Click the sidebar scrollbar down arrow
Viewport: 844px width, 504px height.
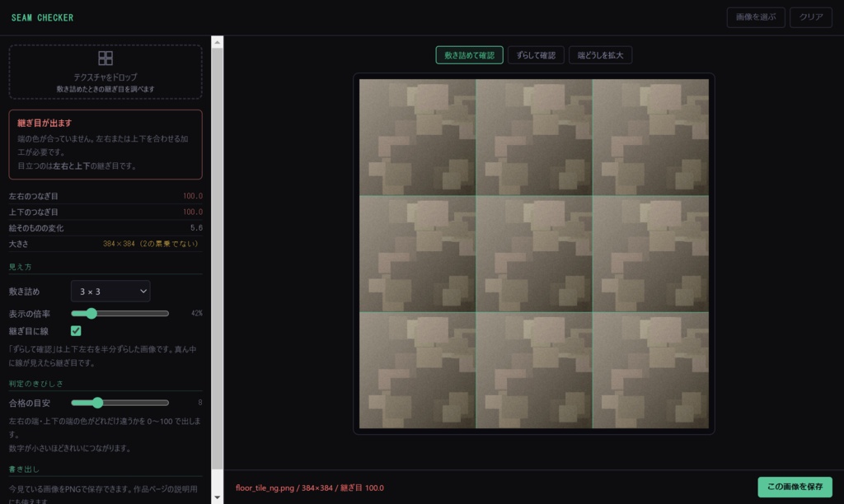(x=217, y=497)
